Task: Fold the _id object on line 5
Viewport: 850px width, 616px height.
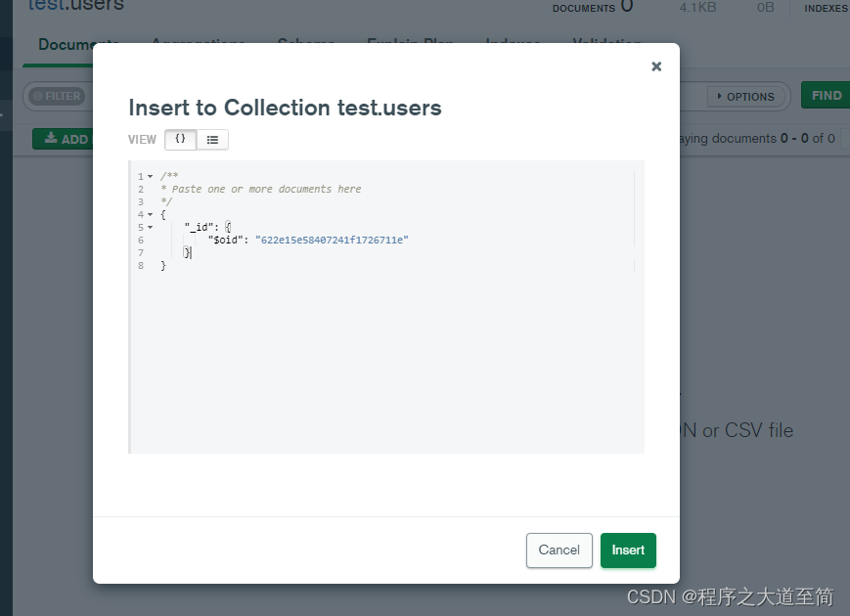Action: [150, 227]
